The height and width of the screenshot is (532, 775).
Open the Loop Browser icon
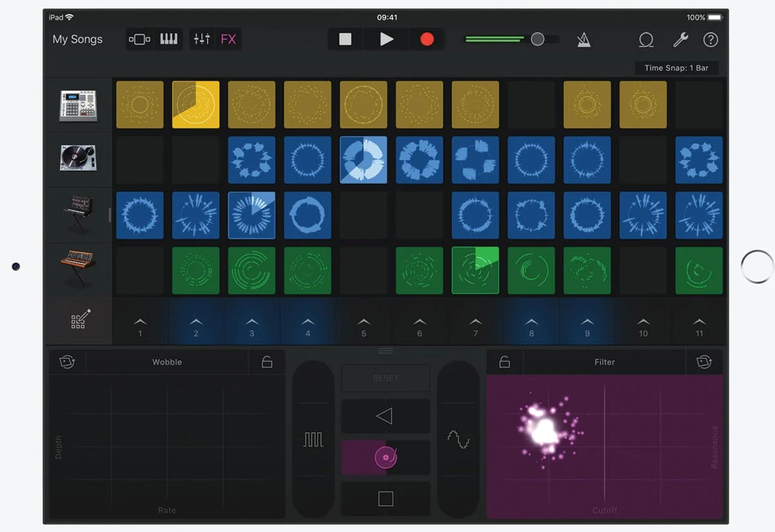(x=646, y=39)
